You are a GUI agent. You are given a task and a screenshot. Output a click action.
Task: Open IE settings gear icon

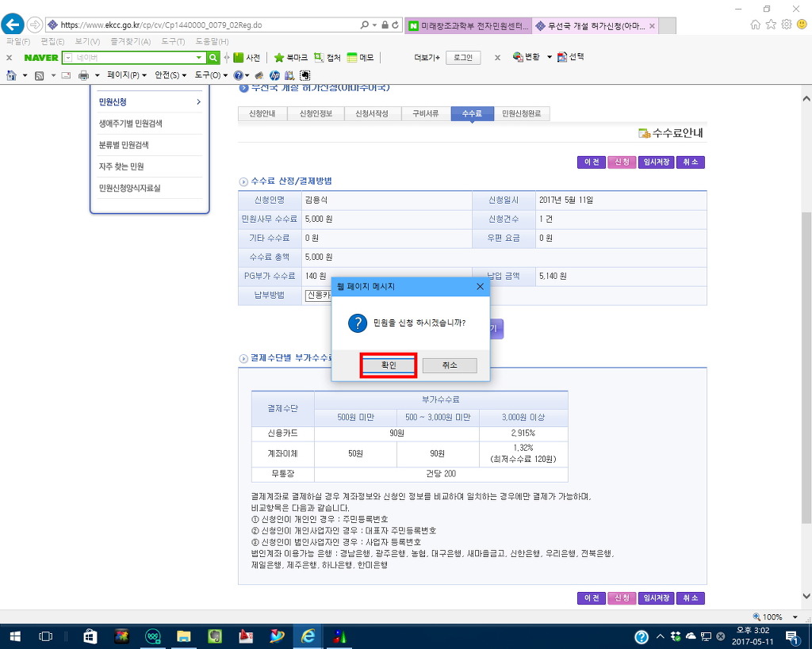tap(787, 25)
